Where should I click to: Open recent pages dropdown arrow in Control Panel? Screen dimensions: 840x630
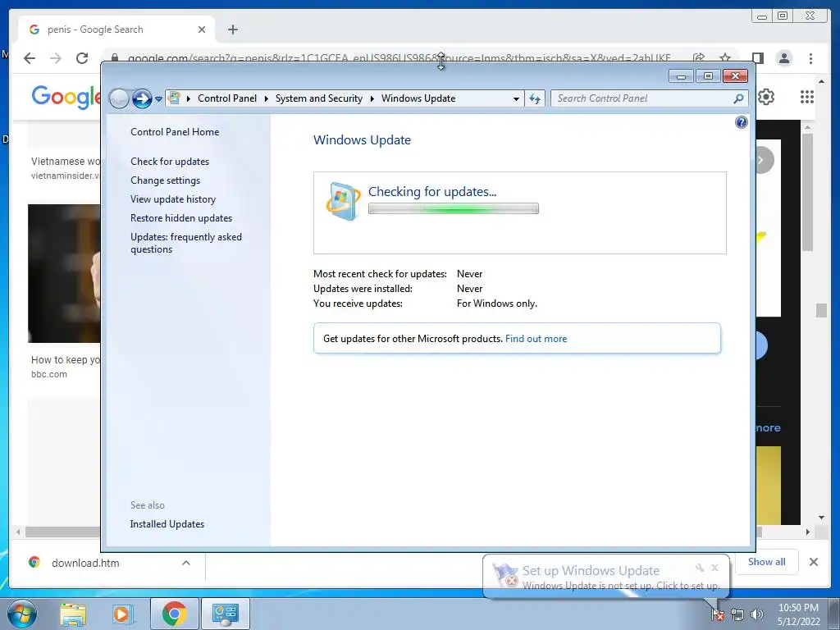point(158,98)
